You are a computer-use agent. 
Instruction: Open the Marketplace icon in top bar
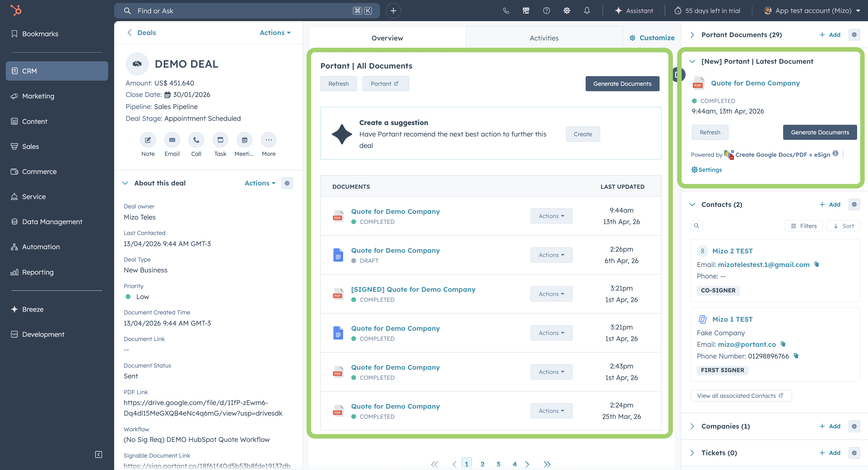pos(526,11)
